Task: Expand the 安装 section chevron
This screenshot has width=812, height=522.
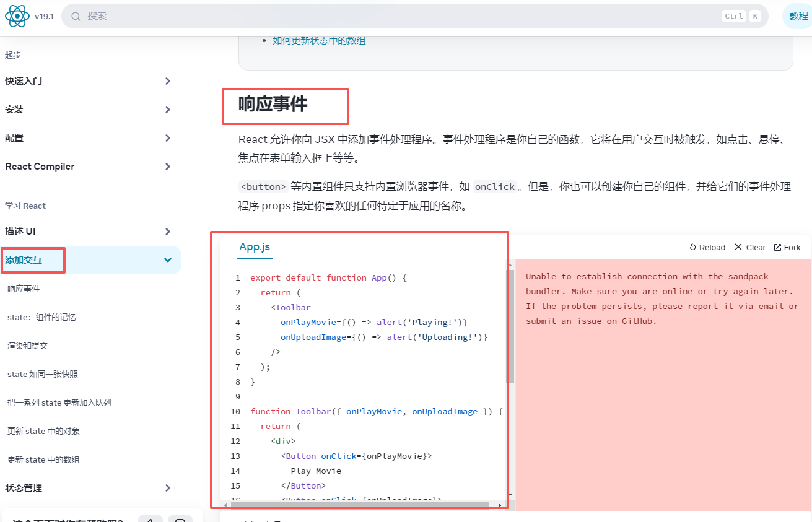Action: point(168,110)
